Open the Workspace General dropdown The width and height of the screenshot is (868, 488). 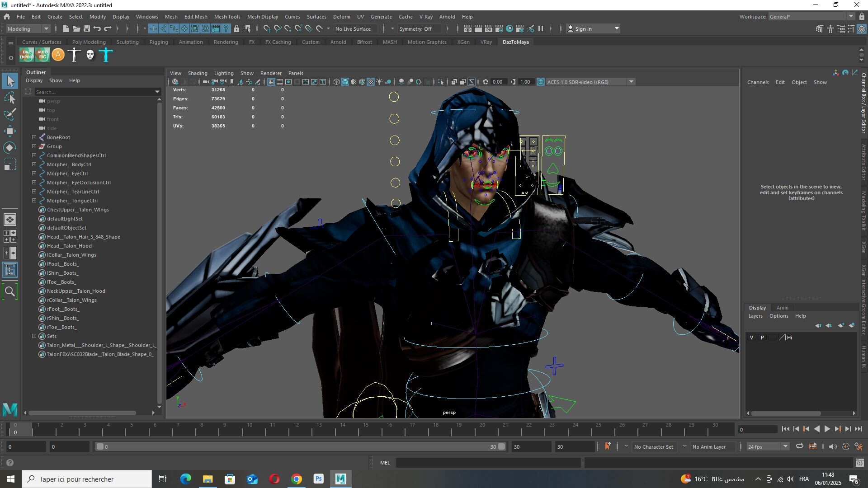tap(811, 17)
